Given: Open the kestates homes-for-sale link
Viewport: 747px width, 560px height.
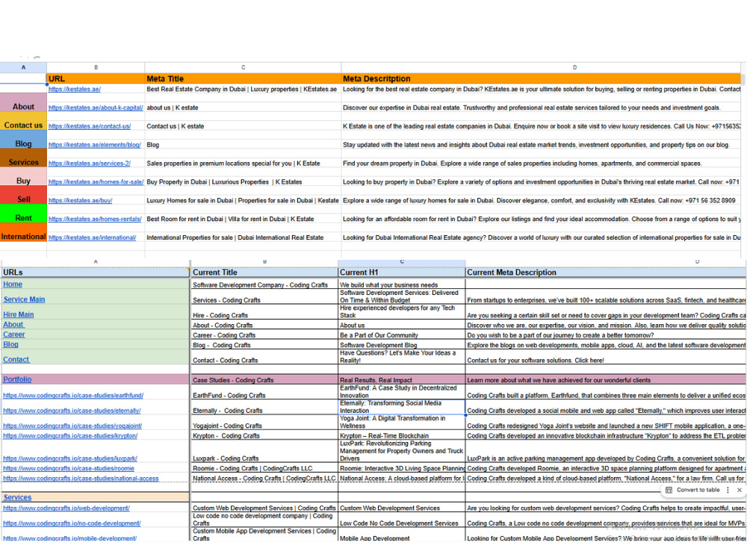Looking at the screenshot, I should [x=96, y=182].
